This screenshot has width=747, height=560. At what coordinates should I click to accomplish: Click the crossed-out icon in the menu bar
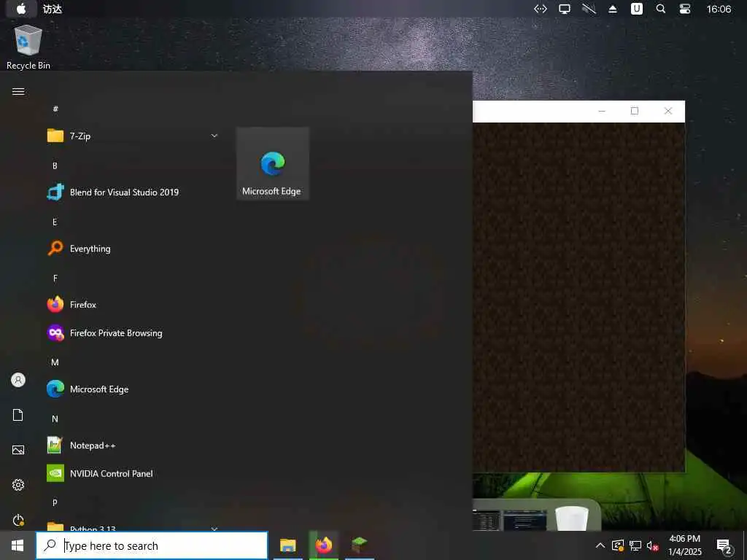[589, 9]
